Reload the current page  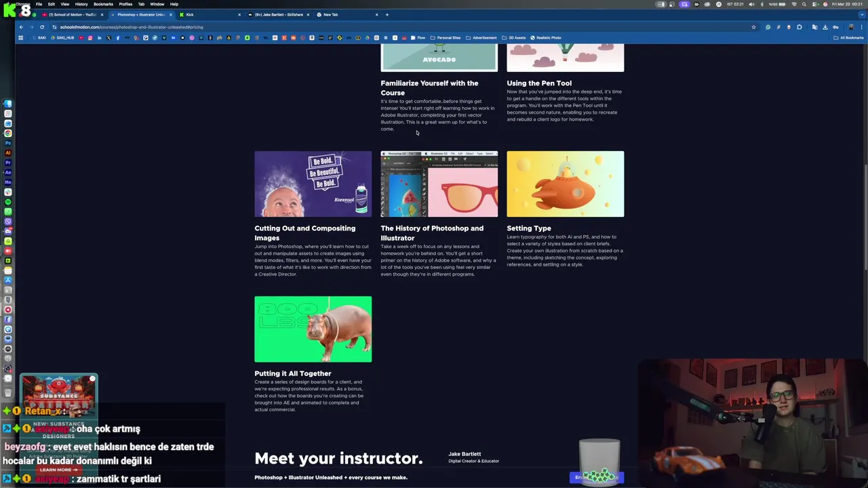pyautogui.click(x=42, y=27)
